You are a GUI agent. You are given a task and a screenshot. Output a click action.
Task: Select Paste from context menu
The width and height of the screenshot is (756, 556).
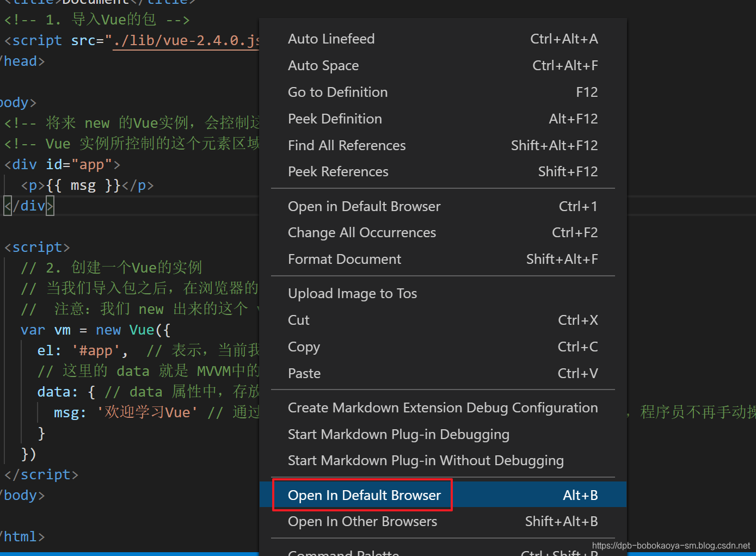[x=442, y=374]
